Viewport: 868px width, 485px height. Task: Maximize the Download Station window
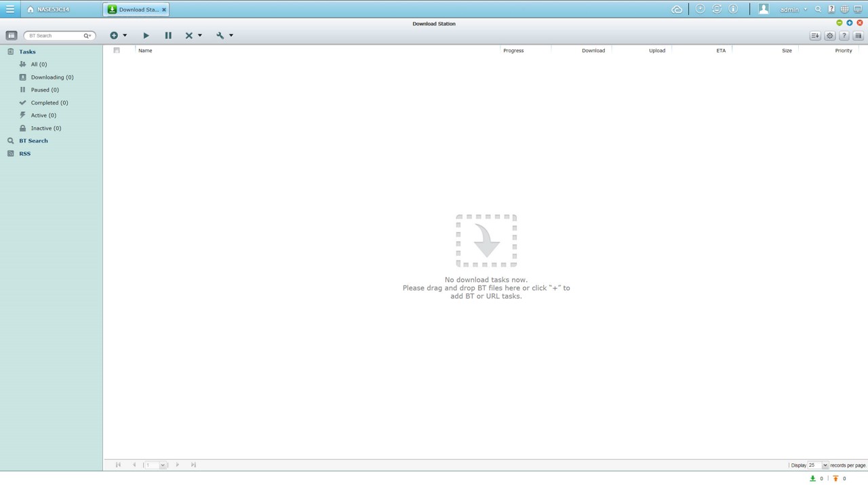point(850,23)
